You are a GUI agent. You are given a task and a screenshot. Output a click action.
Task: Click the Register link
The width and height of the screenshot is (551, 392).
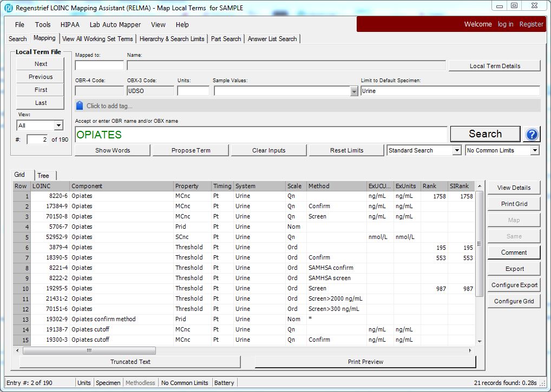[532, 24]
